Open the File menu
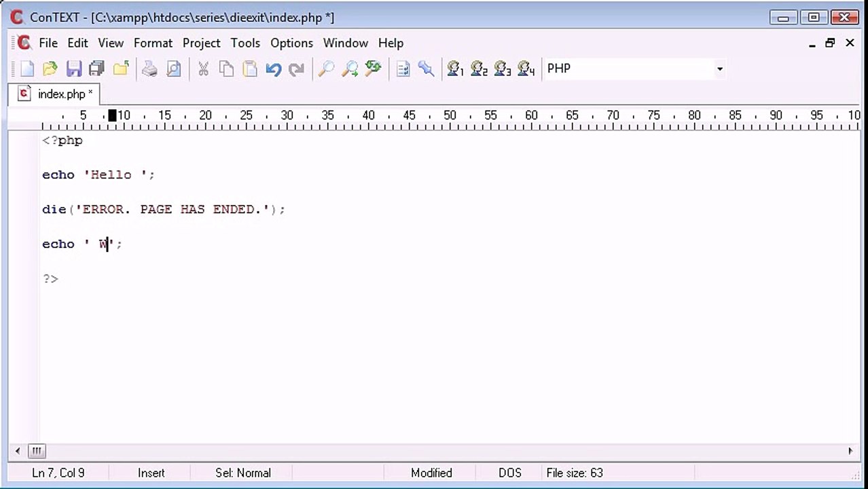The image size is (868, 489). (48, 43)
